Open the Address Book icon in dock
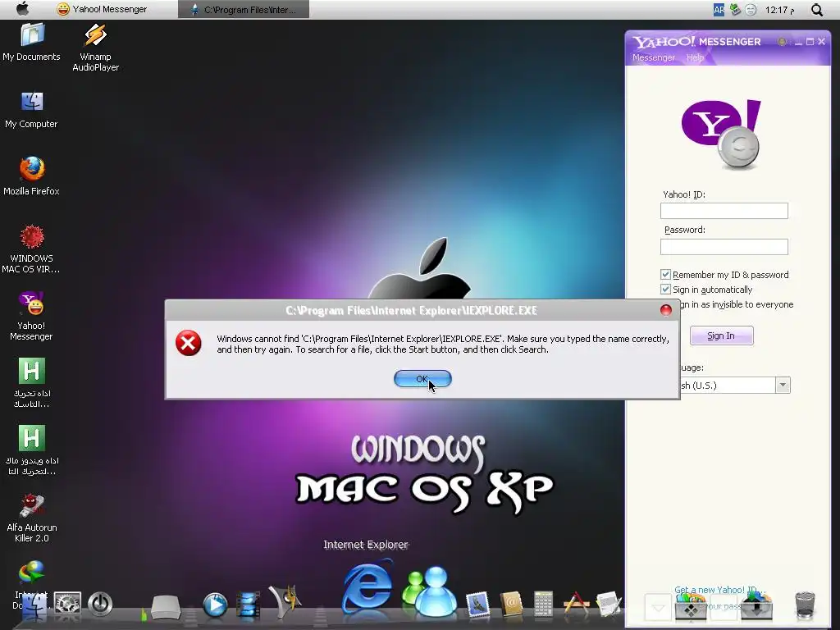Screen dimensions: 840x630 click(x=511, y=604)
